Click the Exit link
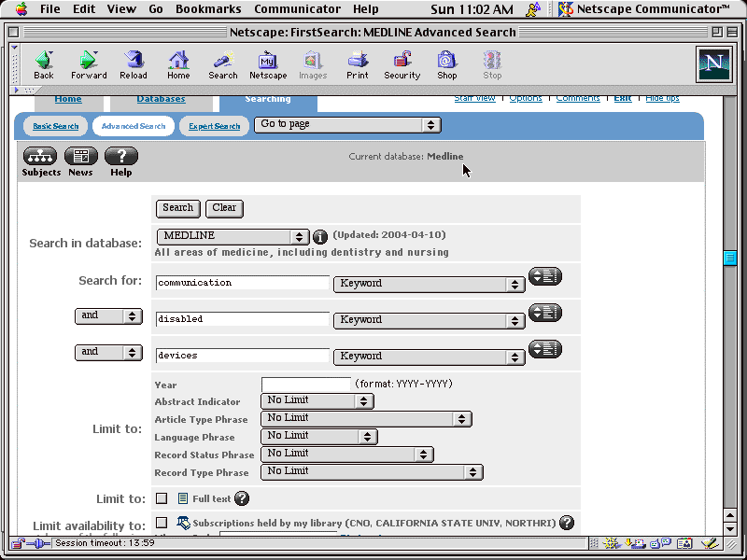This screenshot has width=747, height=560. 623,98
